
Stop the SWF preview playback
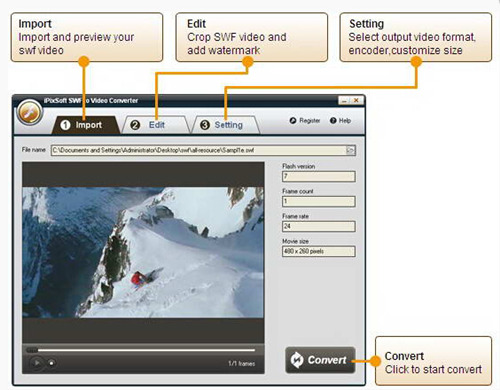[x=51, y=363]
